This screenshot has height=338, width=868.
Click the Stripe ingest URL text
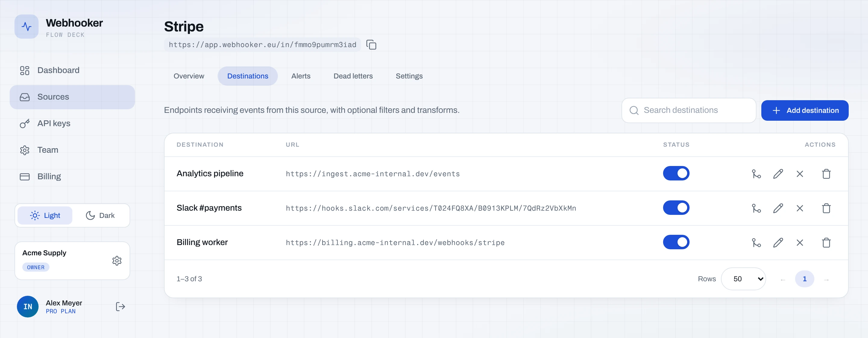262,45
